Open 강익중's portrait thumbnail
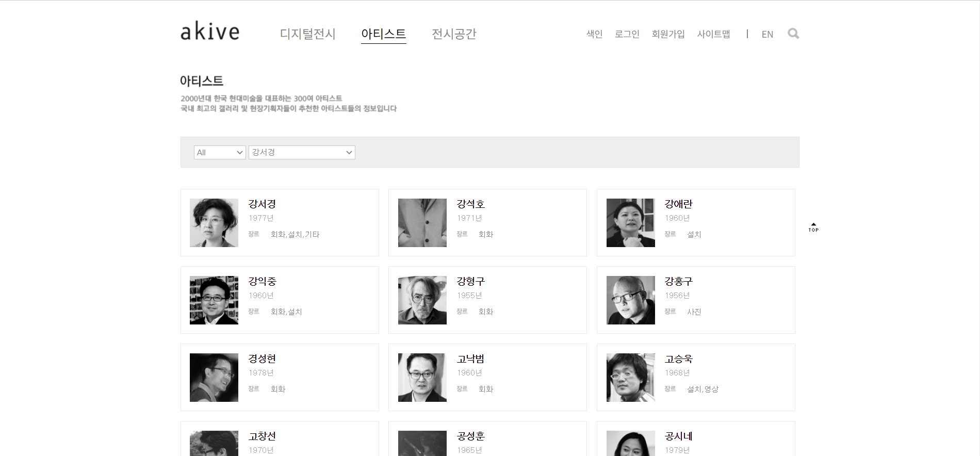Viewport: 980px width, 456px height. click(214, 300)
